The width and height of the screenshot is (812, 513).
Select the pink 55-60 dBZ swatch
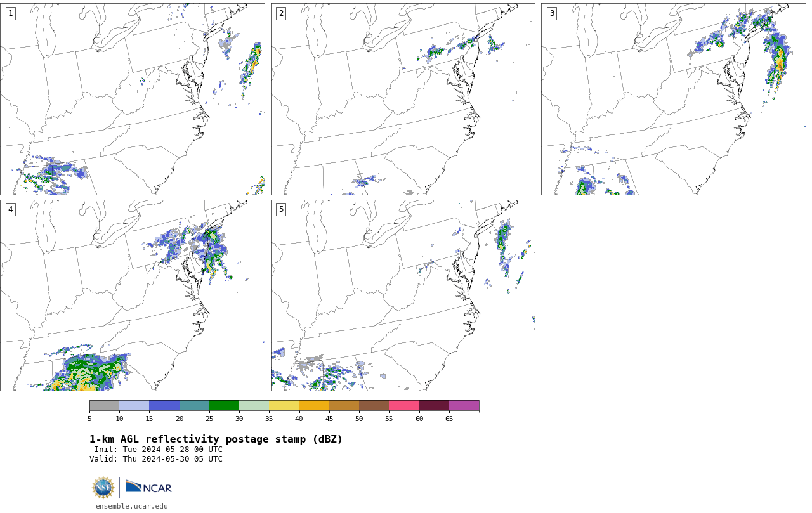(x=404, y=406)
